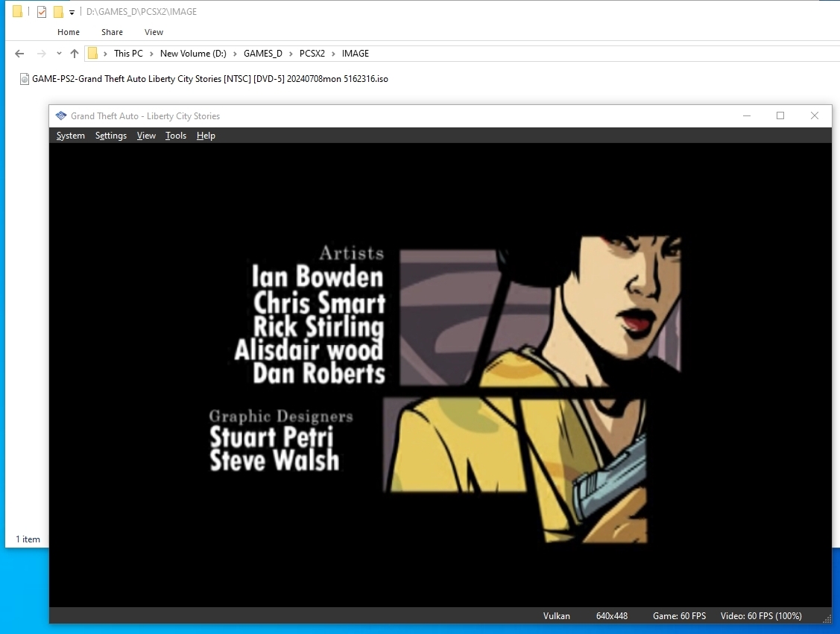
Task: Click the iso disc image file icon
Action: pos(24,79)
